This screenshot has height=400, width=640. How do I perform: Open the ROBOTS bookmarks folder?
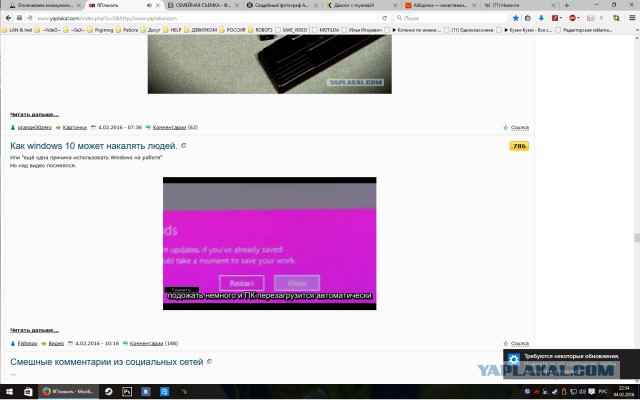[260, 30]
